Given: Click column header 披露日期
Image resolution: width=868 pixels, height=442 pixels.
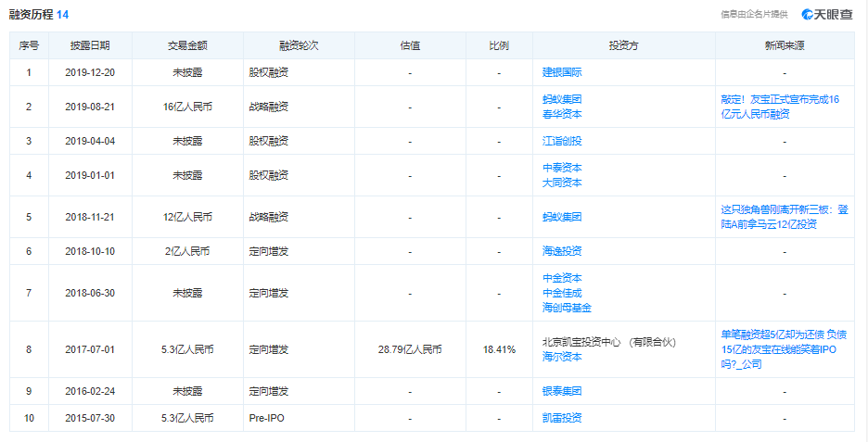Looking at the screenshot, I should 90,46.
